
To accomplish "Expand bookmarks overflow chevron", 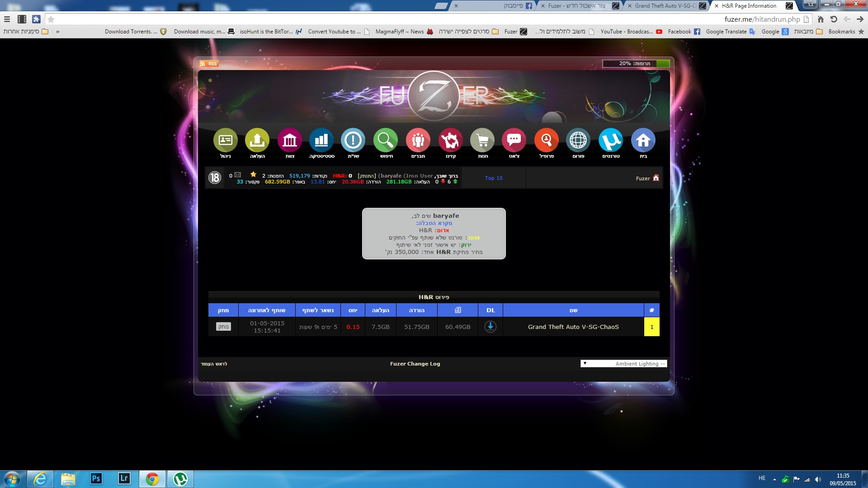I will (57, 32).
